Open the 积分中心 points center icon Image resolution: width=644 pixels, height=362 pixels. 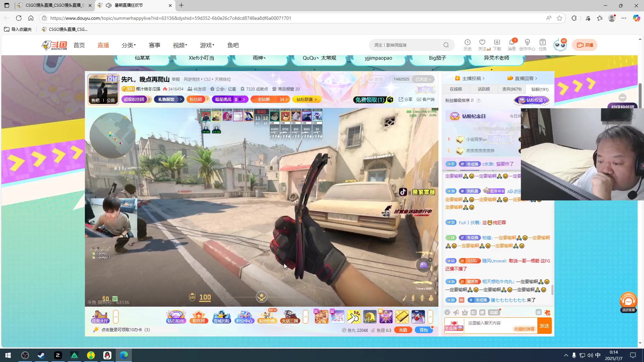[244, 317]
